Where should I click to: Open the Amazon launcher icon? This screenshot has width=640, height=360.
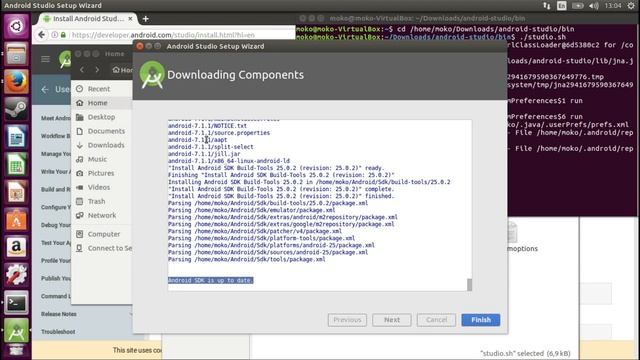coord(16,247)
